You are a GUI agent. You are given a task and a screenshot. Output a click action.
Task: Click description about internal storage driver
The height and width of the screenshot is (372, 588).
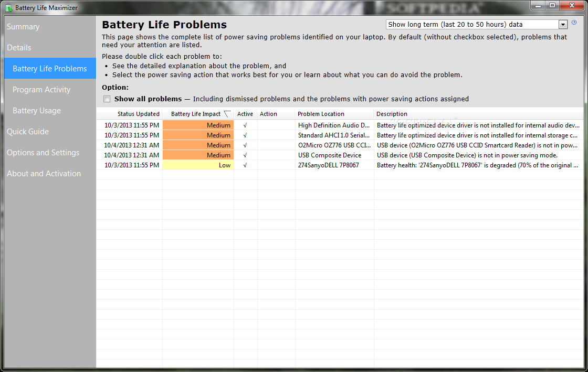[477, 135]
